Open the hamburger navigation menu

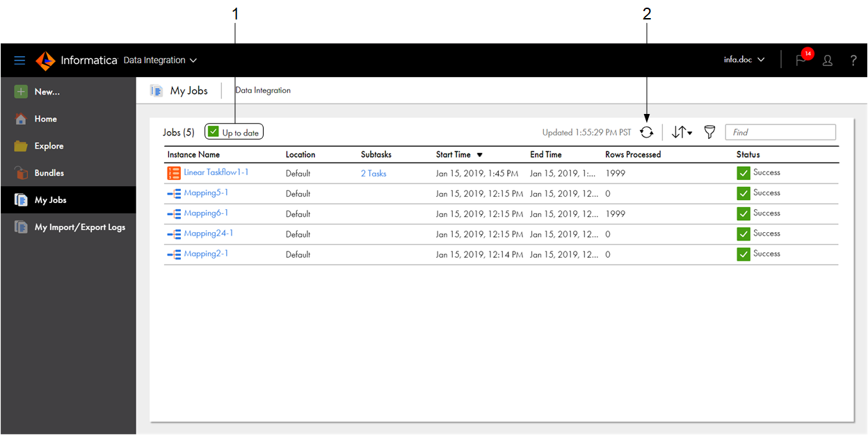pos(19,60)
